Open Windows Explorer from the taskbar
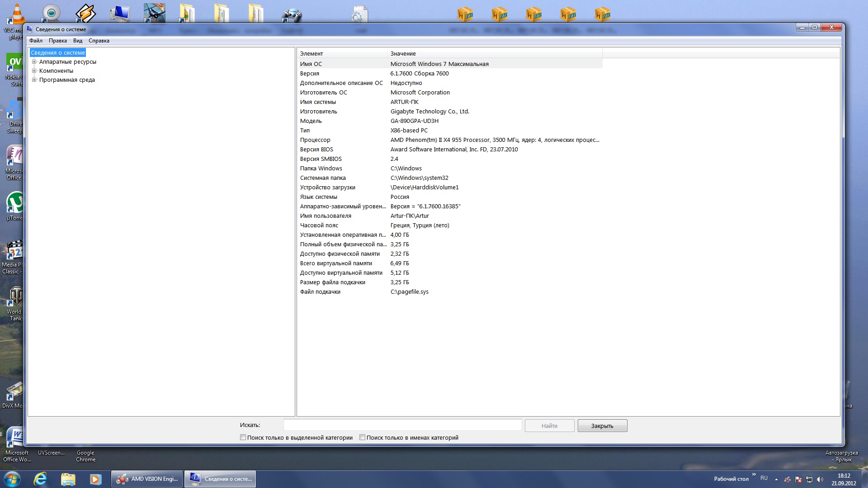Image resolution: width=868 pixels, height=488 pixels. click(x=68, y=479)
